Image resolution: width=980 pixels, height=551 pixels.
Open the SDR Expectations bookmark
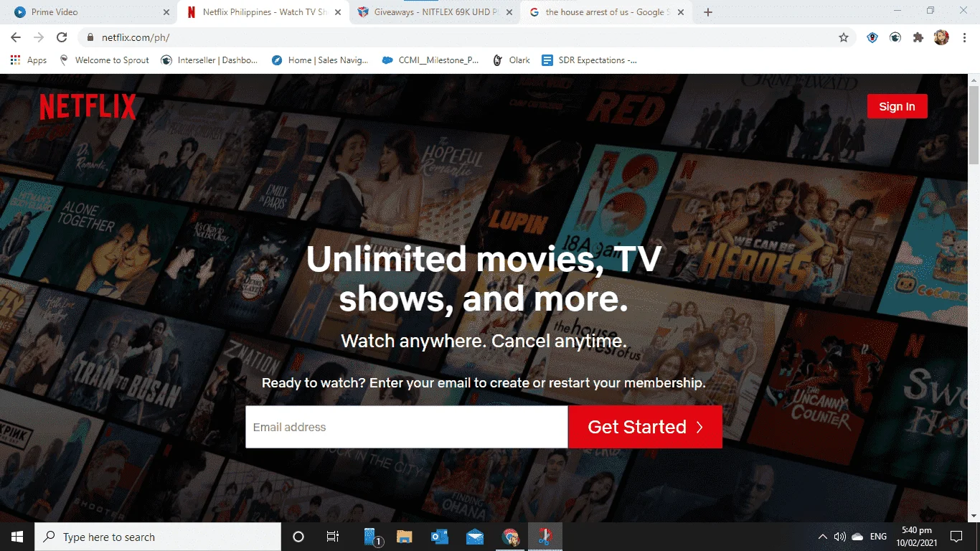[x=589, y=60]
